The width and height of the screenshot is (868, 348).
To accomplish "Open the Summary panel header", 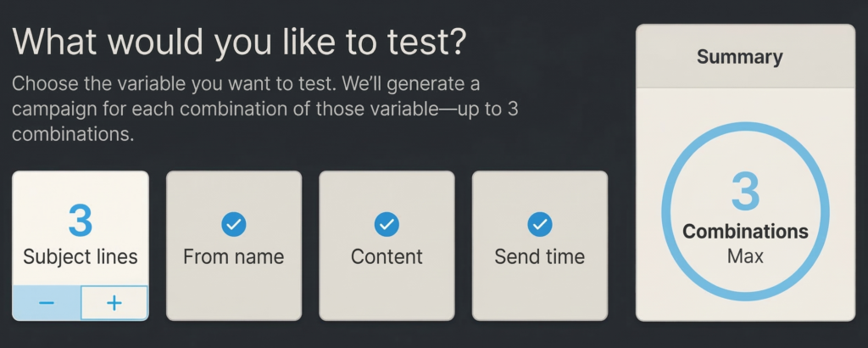I will 745,58.
